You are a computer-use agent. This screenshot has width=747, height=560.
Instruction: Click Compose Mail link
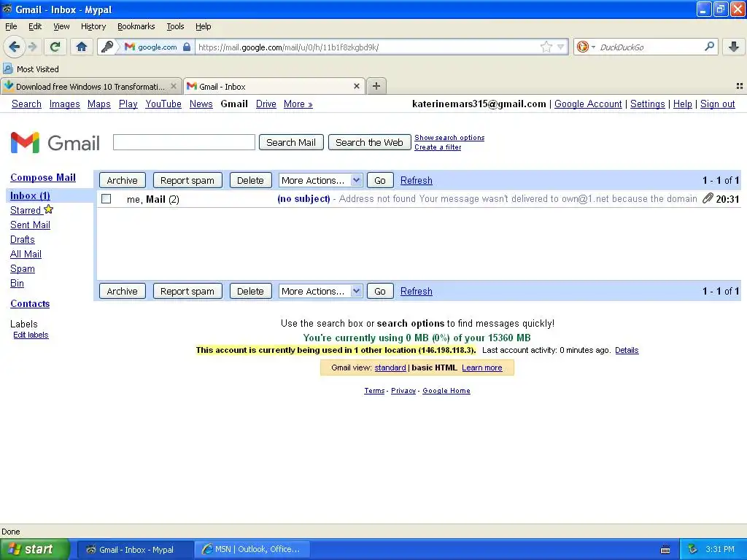(43, 177)
